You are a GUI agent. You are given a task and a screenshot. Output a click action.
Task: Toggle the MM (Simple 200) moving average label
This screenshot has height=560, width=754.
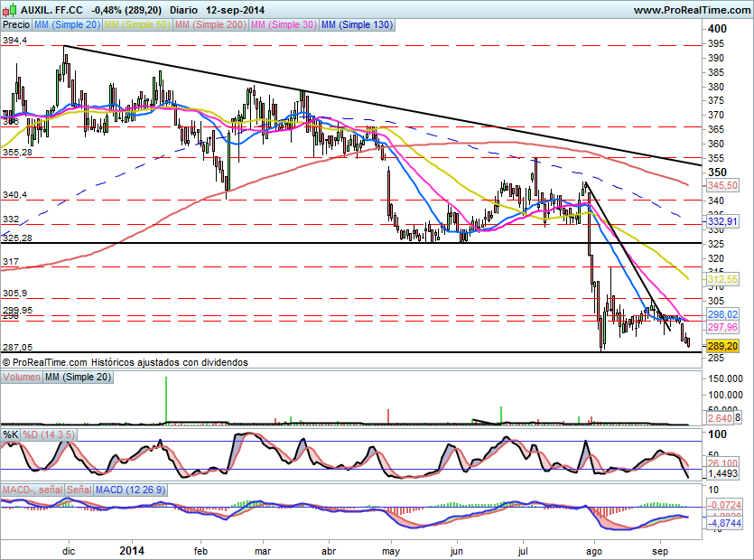pyautogui.click(x=209, y=25)
